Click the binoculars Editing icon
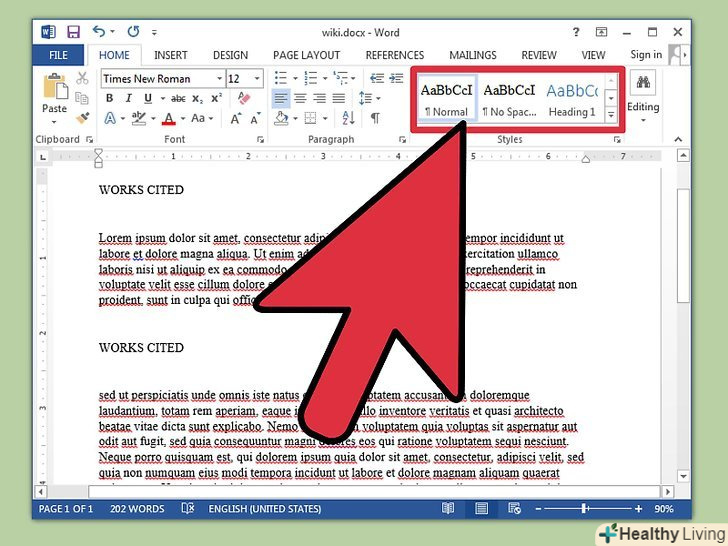Image resolution: width=728 pixels, height=546 pixels. point(643,83)
